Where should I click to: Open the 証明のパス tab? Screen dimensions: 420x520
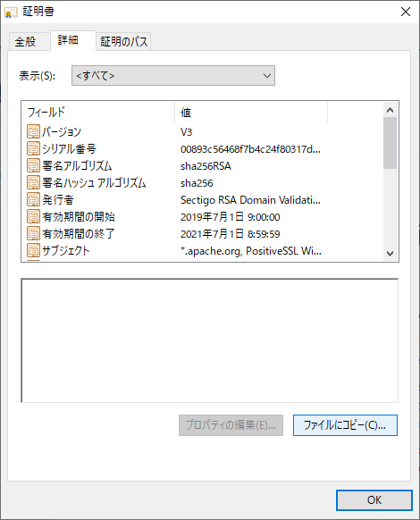[123, 42]
